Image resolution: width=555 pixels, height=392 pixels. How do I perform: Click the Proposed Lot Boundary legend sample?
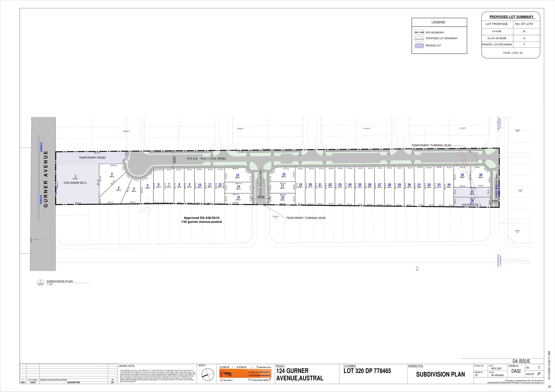419,38
